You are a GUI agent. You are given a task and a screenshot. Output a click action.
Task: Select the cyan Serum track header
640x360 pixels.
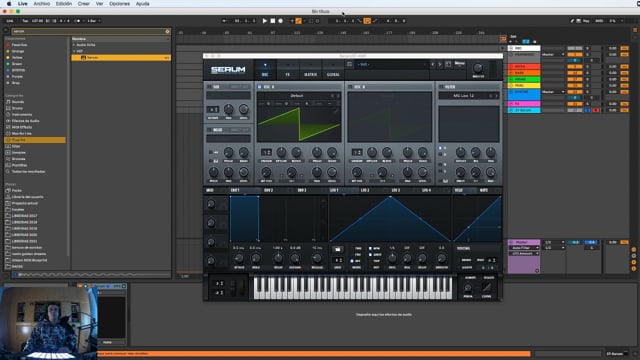[x=524, y=110]
